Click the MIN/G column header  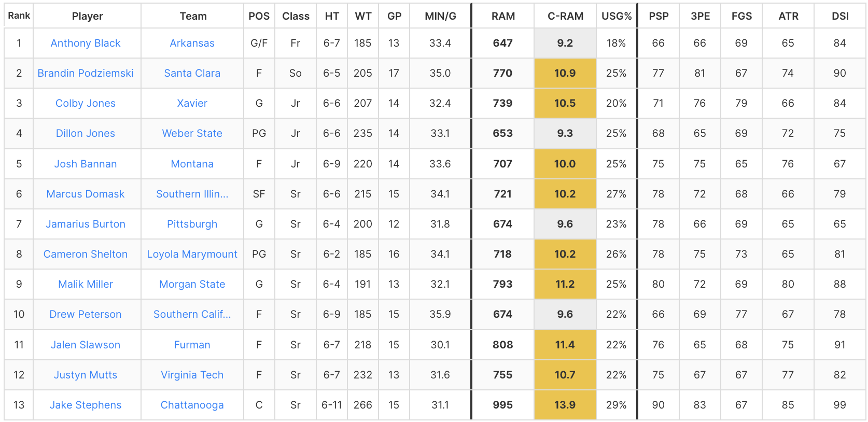pos(440,16)
